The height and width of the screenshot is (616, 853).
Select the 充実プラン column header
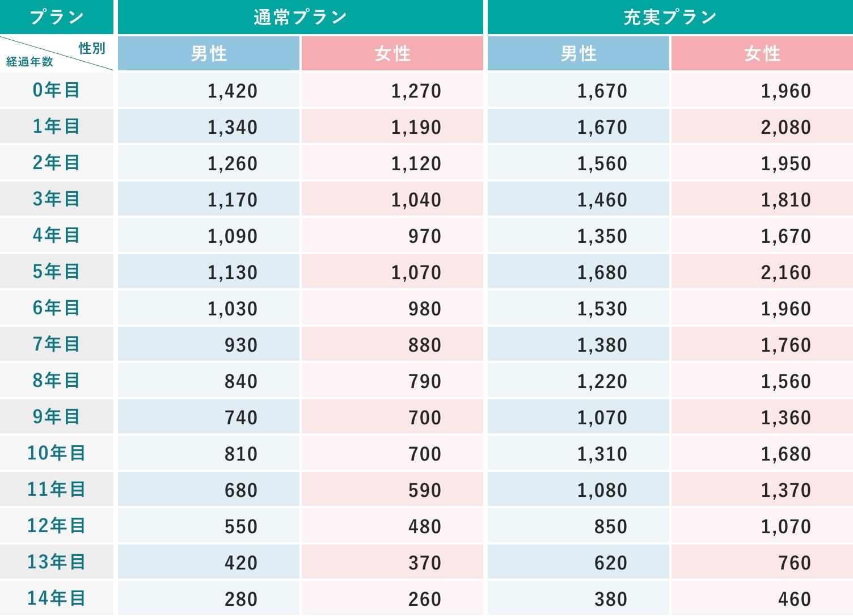click(x=670, y=17)
